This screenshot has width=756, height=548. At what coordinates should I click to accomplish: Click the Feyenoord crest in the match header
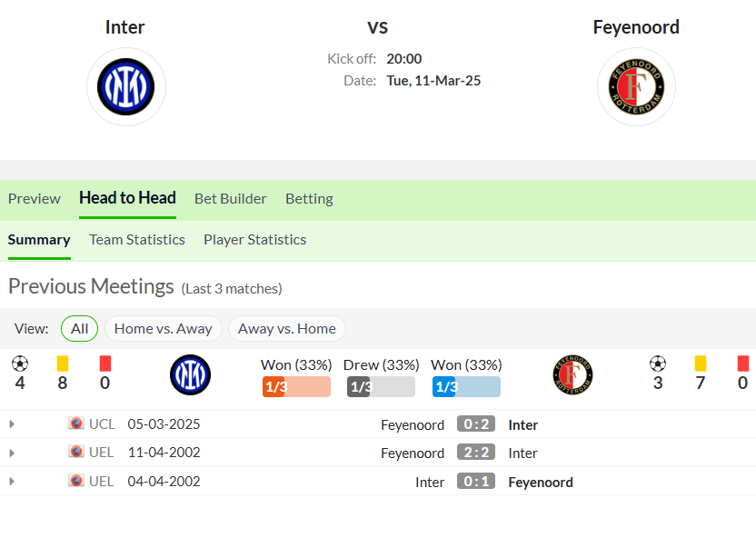(x=636, y=87)
